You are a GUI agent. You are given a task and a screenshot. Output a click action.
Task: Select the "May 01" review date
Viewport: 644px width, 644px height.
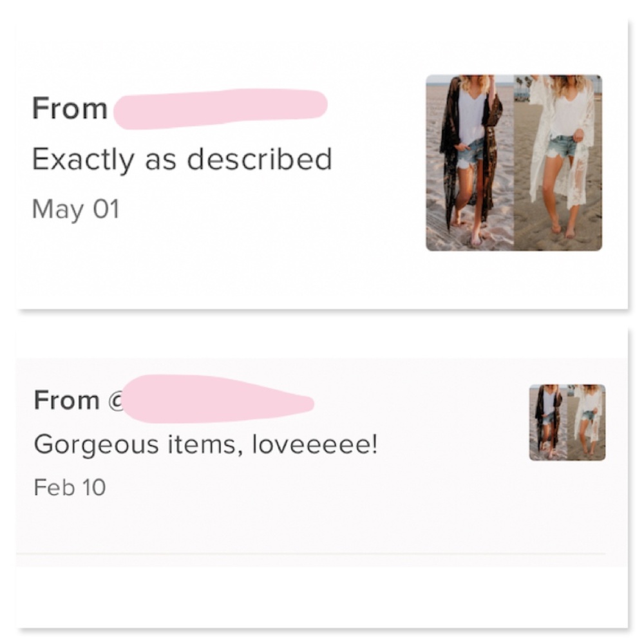[x=75, y=210]
